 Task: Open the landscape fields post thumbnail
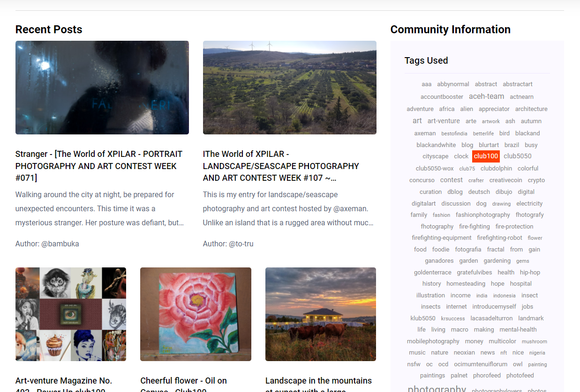tap(290, 88)
